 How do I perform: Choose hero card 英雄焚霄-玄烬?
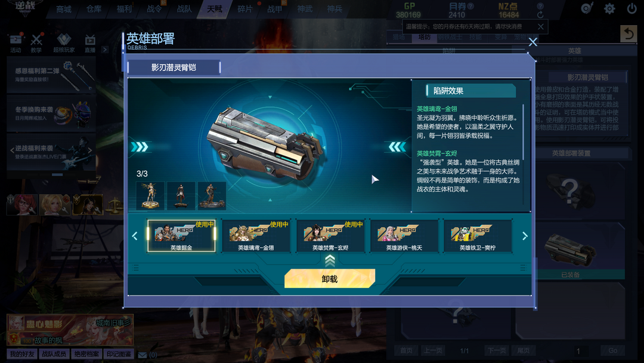click(330, 236)
